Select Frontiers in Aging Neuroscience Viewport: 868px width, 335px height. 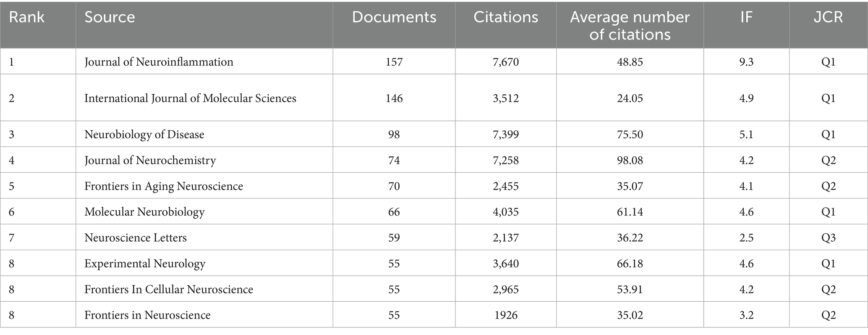(x=164, y=186)
